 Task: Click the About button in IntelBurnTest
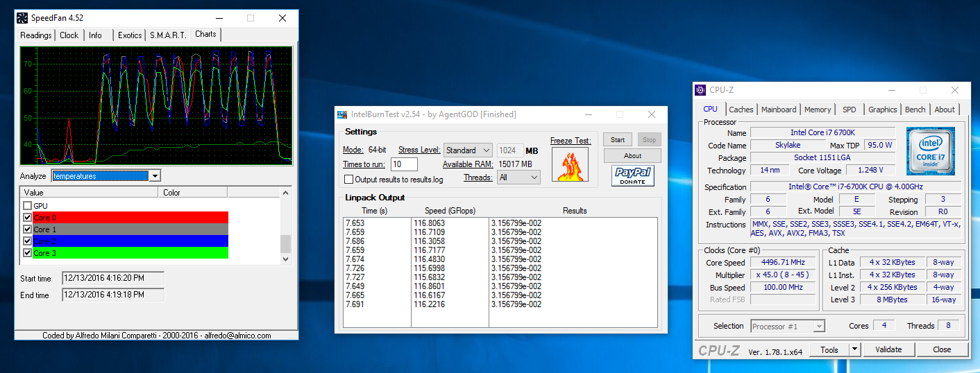coord(632,155)
